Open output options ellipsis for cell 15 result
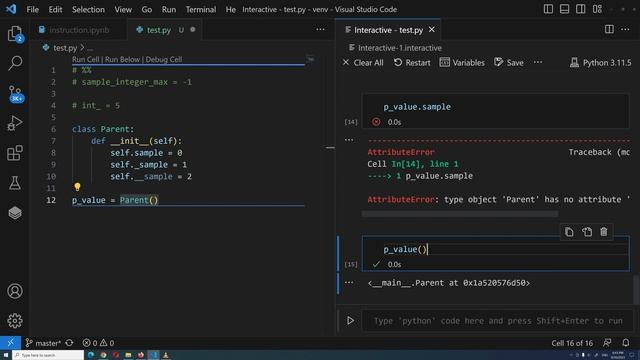 (349, 282)
